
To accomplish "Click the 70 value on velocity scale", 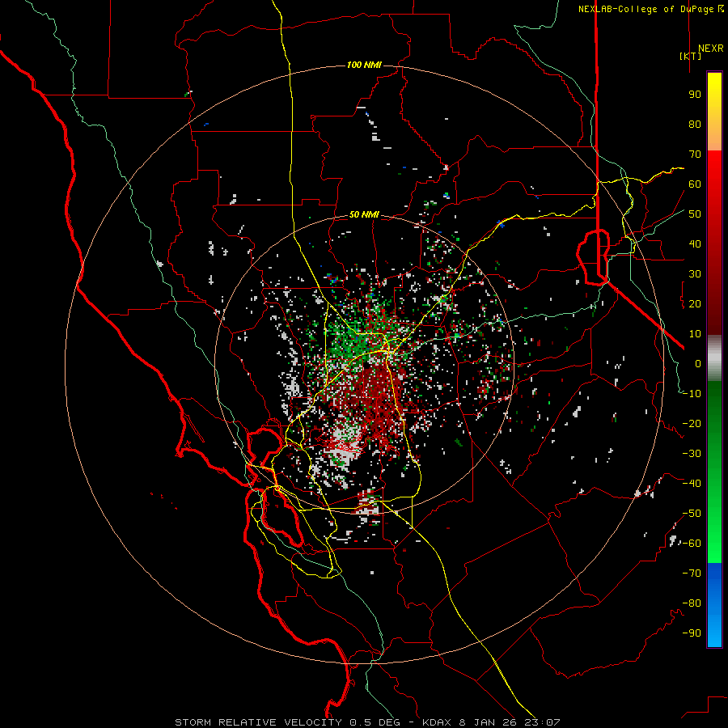I will (695, 154).
